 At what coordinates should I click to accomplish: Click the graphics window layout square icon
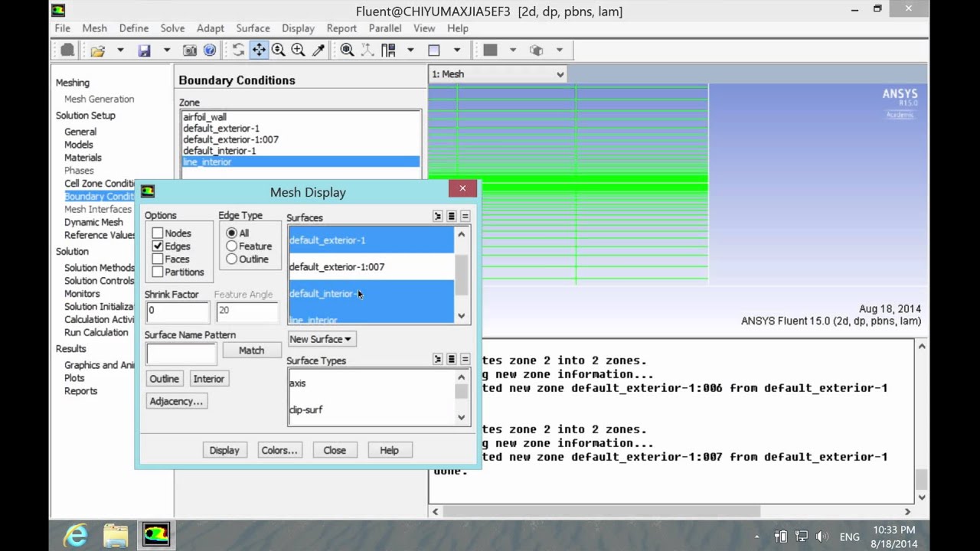[x=434, y=51]
